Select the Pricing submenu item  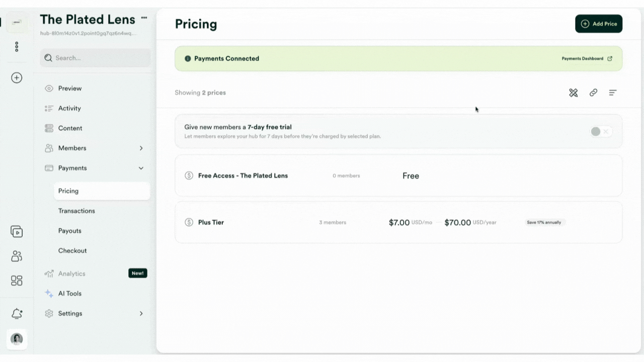pyautogui.click(x=102, y=191)
